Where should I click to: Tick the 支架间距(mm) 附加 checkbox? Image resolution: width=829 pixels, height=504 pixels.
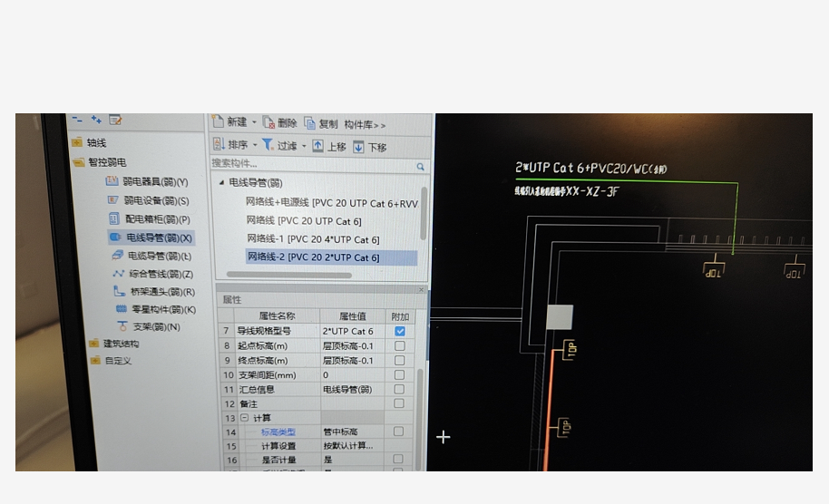point(400,374)
